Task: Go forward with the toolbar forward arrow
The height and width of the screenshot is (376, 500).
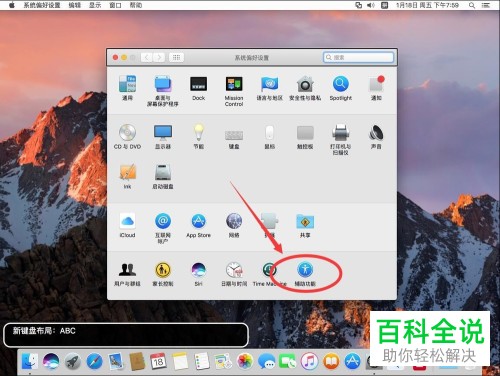Action: [159, 58]
